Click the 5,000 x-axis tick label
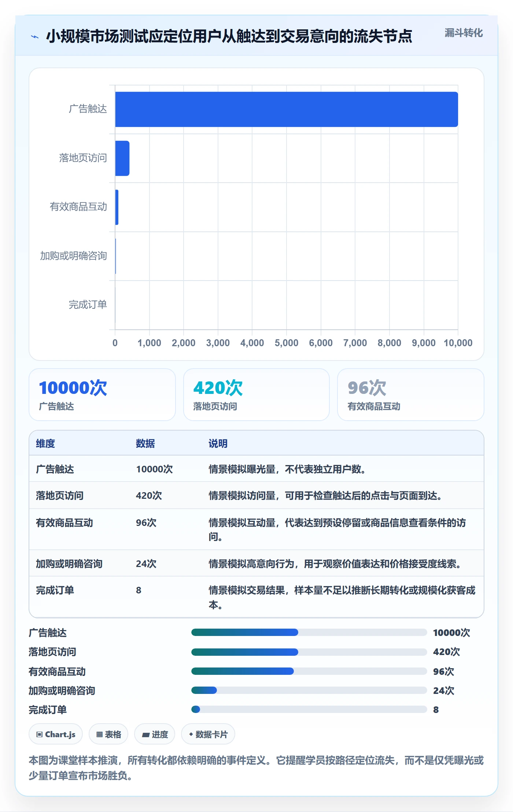This screenshot has width=513, height=812. pyautogui.click(x=287, y=343)
